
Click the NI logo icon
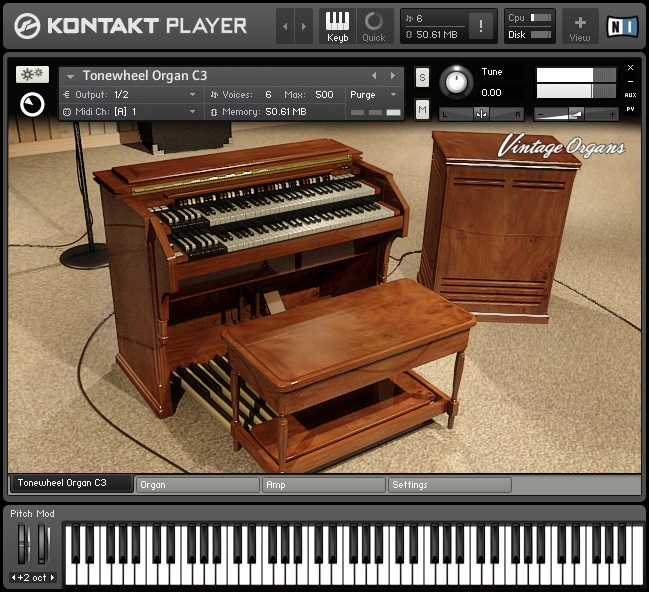coord(621,27)
